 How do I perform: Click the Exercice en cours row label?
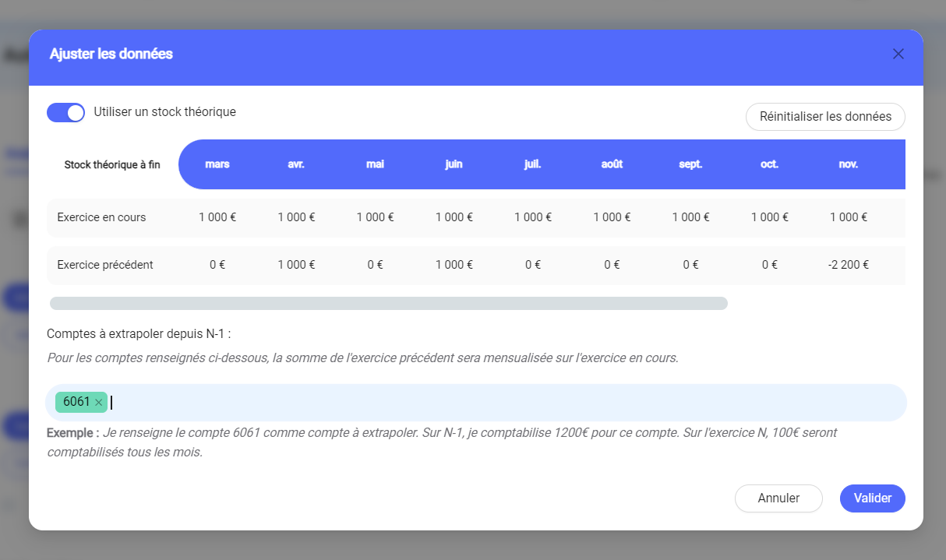[101, 217]
